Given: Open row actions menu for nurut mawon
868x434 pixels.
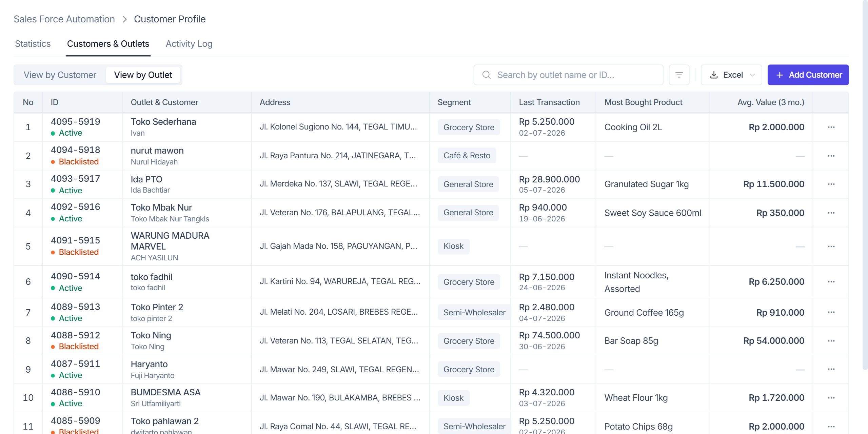Looking at the screenshot, I should 831,156.
